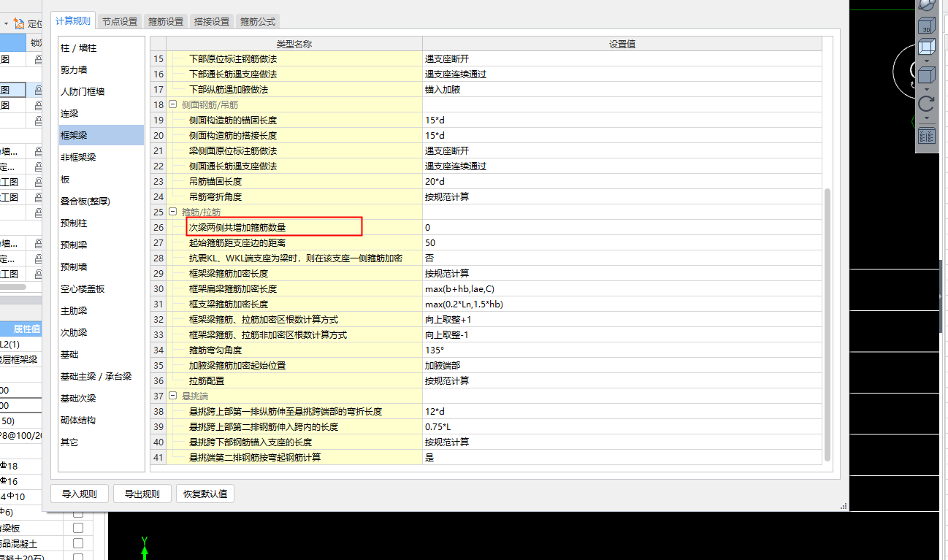Select 预制墙 in category list

click(x=101, y=266)
